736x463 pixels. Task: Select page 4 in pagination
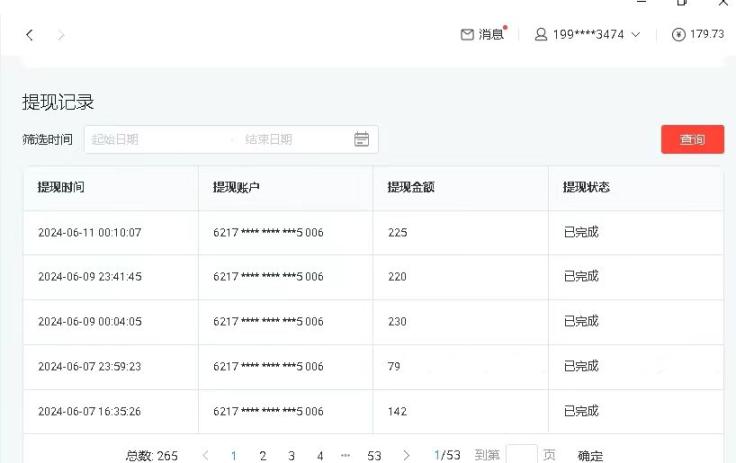point(320,455)
